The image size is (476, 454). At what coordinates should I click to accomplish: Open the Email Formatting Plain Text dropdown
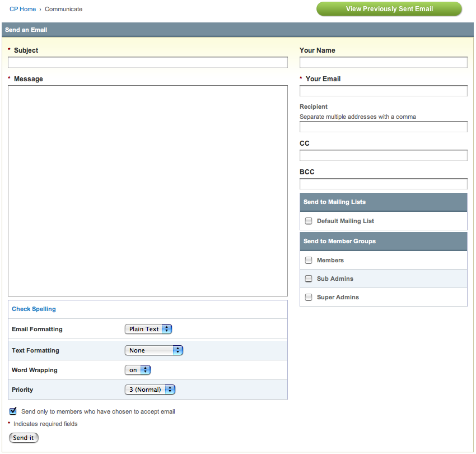pyautogui.click(x=148, y=329)
